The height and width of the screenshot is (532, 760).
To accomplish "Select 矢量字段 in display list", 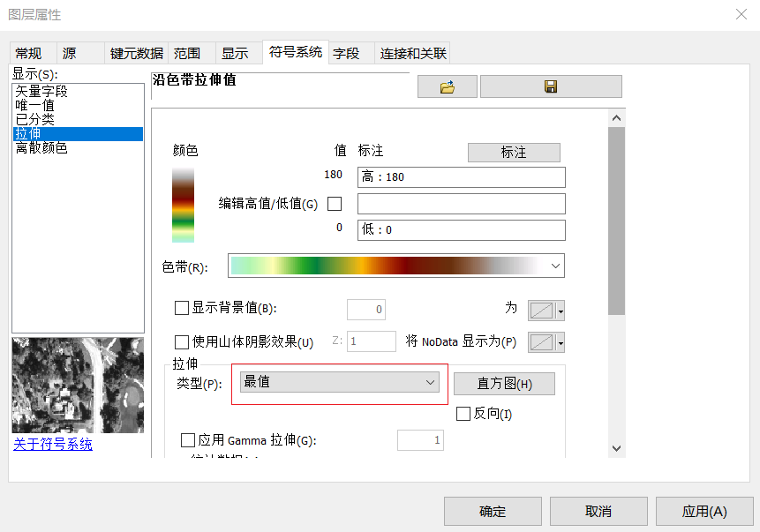I will (x=78, y=91).
